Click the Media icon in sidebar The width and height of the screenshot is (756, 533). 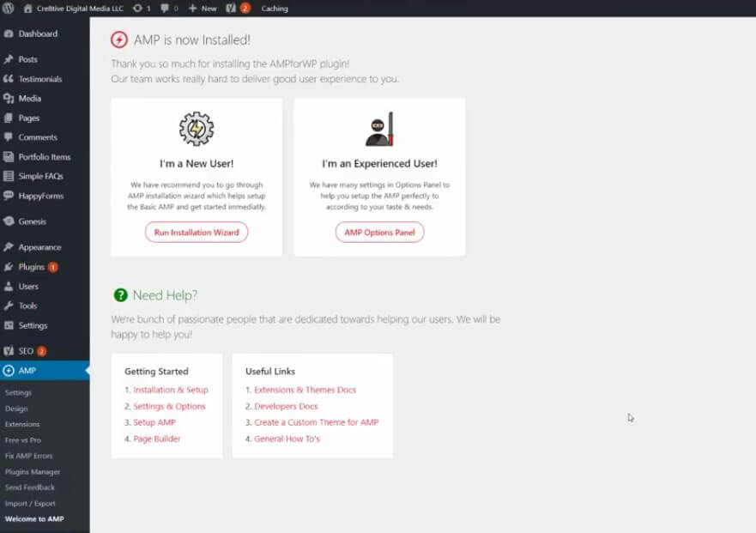[9, 99]
